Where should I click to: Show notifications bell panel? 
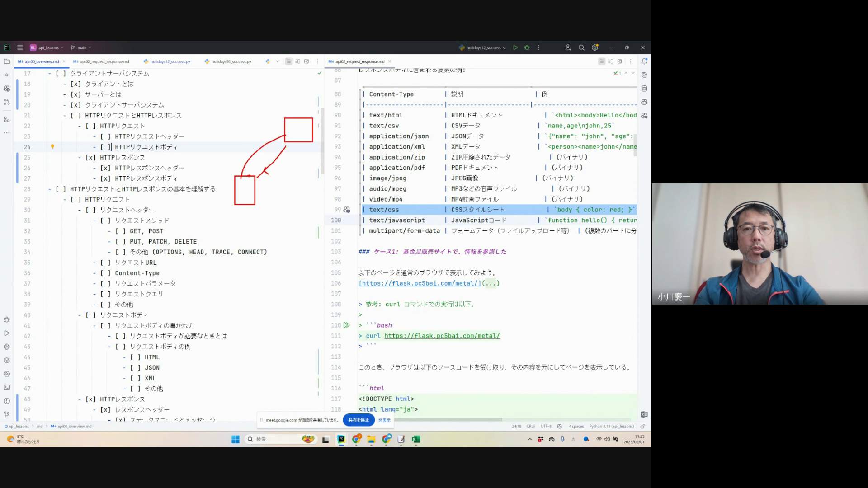point(644,61)
